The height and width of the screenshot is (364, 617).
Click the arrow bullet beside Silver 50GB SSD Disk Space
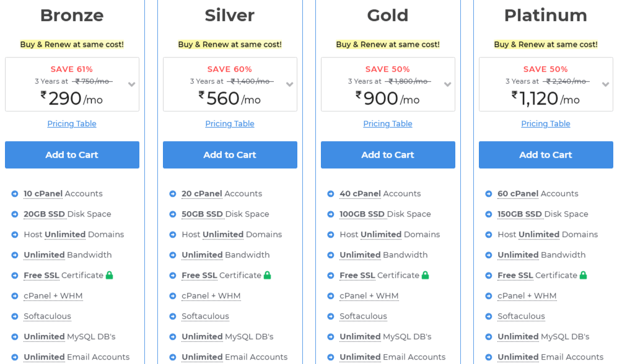coord(173,214)
